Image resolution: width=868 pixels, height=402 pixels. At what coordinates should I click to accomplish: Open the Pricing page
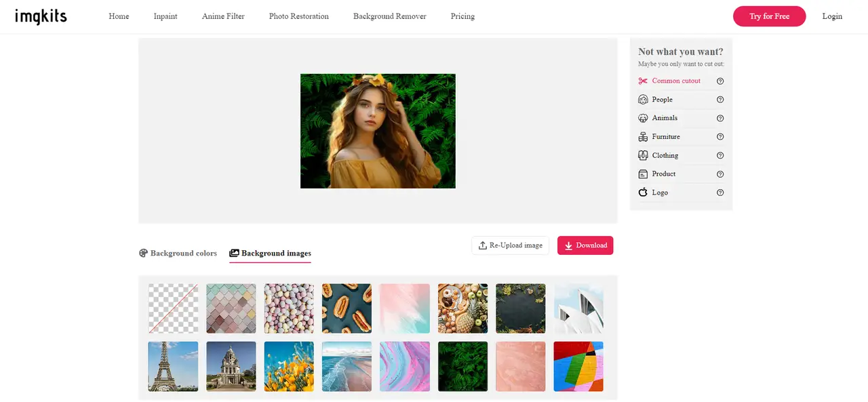click(462, 16)
